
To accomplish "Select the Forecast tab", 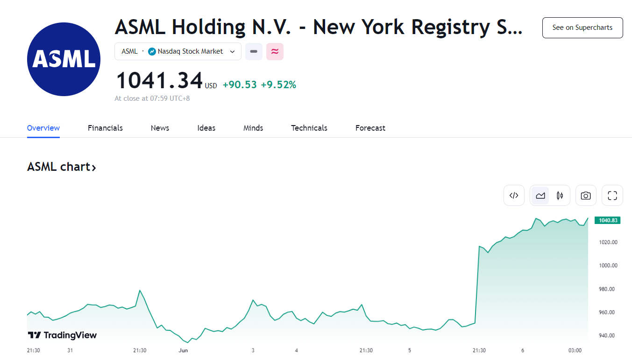I will pos(370,128).
